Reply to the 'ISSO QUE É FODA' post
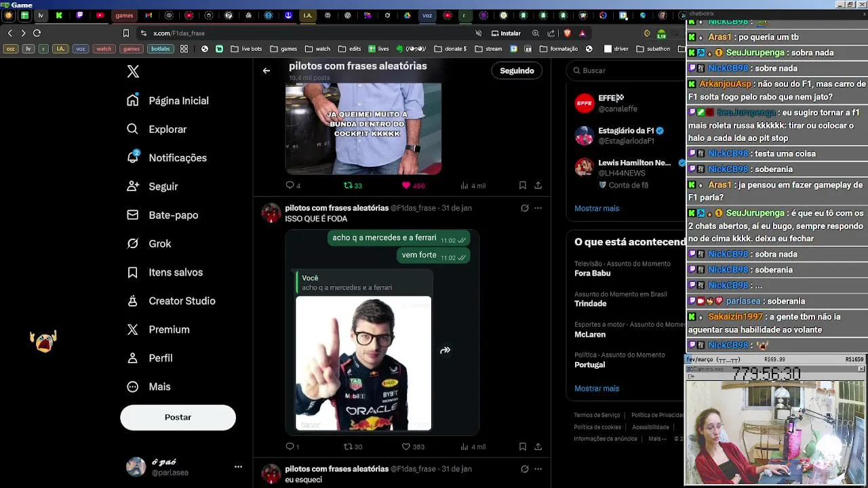The height and width of the screenshot is (488, 868). [290, 447]
